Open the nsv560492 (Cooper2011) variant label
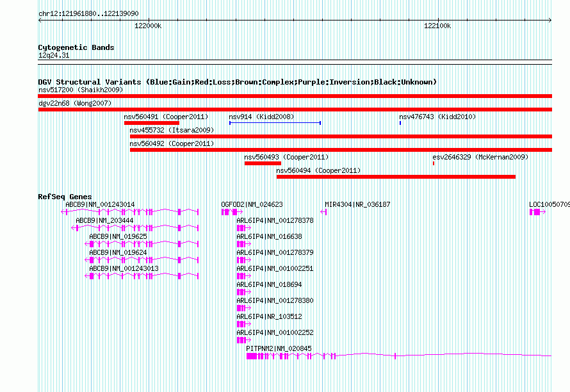The image size is (570, 392). 172,143
